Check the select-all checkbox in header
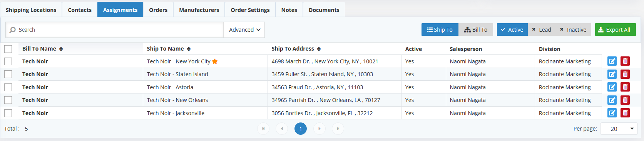644x141 pixels. 8,49
